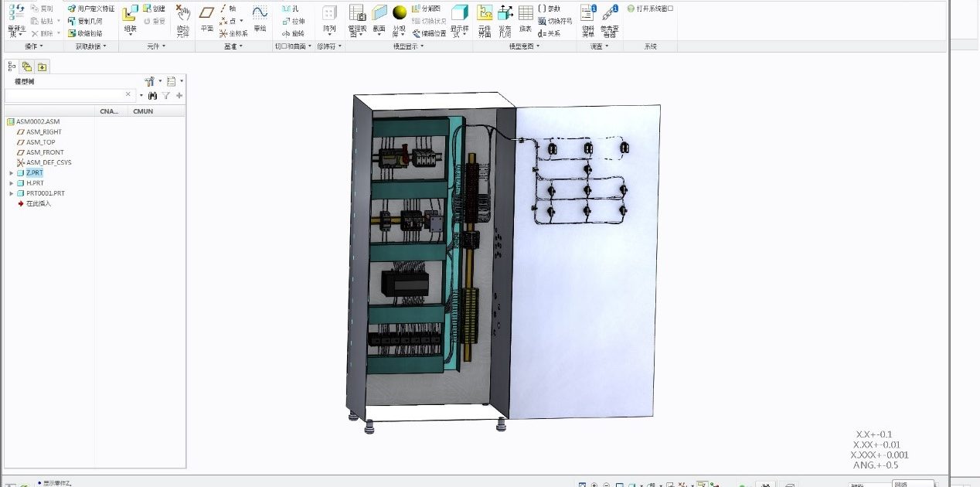Click the 拉伸 (Extrude) tool
The height and width of the screenshot is (487, 980).
coord(293,21)
